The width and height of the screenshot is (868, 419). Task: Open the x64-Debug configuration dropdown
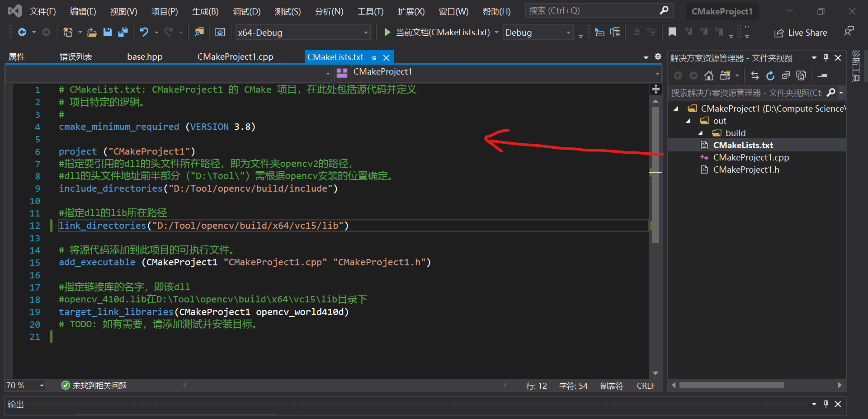coord(366,32)
